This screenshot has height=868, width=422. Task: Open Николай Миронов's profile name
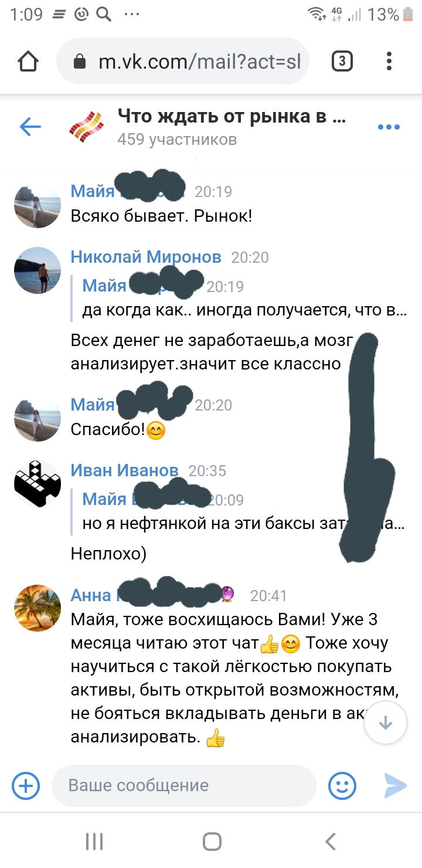tap(146, 257)
